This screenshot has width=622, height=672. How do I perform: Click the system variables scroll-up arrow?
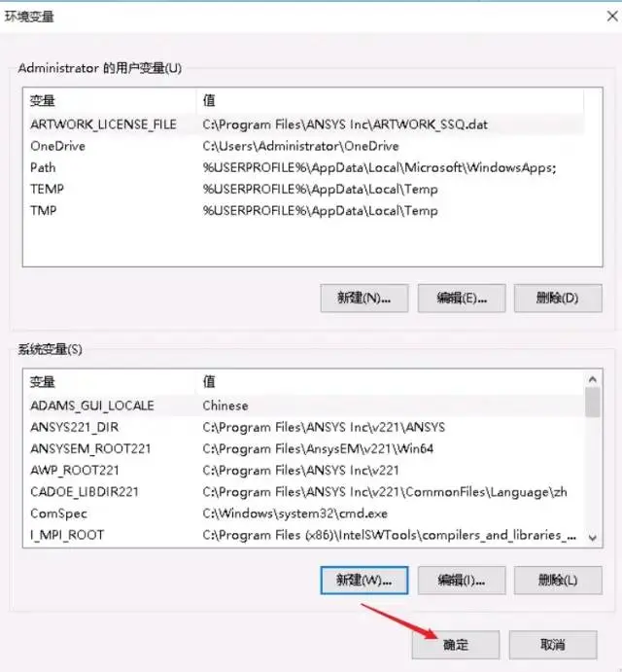[x=593, y=379]
